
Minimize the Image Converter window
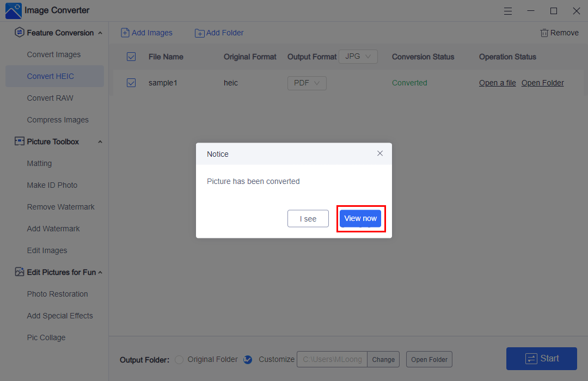click(531, 11)
